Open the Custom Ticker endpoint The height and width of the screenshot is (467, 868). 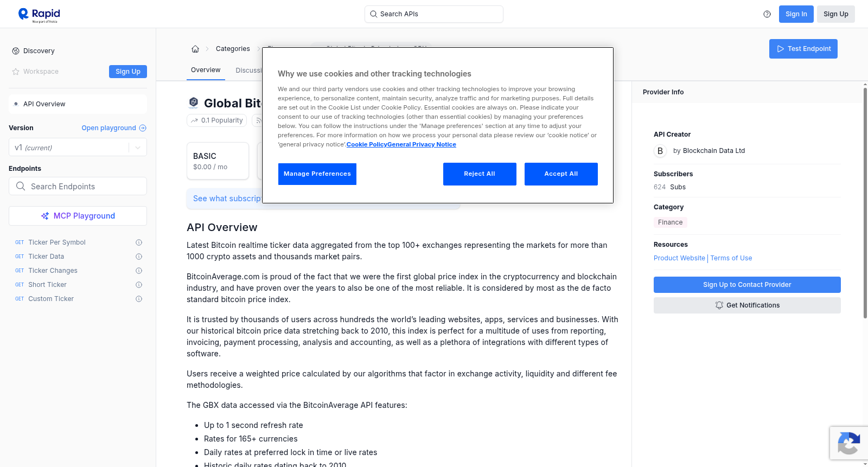point(51,299)
